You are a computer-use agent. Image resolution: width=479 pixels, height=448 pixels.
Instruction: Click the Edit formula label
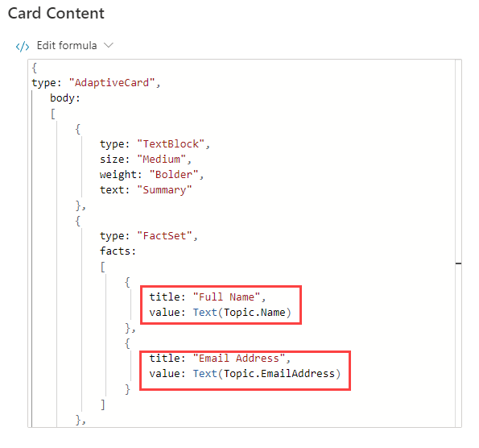pos(67,46)
